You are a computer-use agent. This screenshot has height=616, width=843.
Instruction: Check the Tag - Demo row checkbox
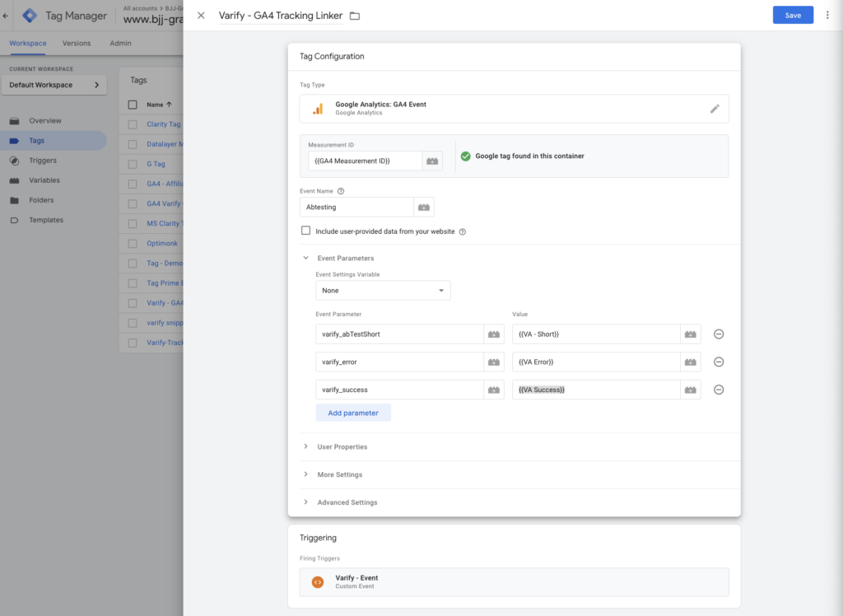133,264
